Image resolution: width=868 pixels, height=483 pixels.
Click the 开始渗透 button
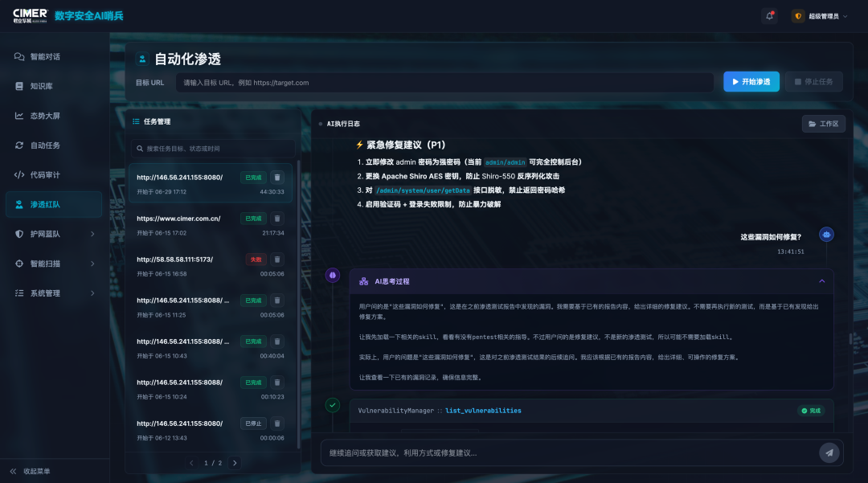(751, 82)
